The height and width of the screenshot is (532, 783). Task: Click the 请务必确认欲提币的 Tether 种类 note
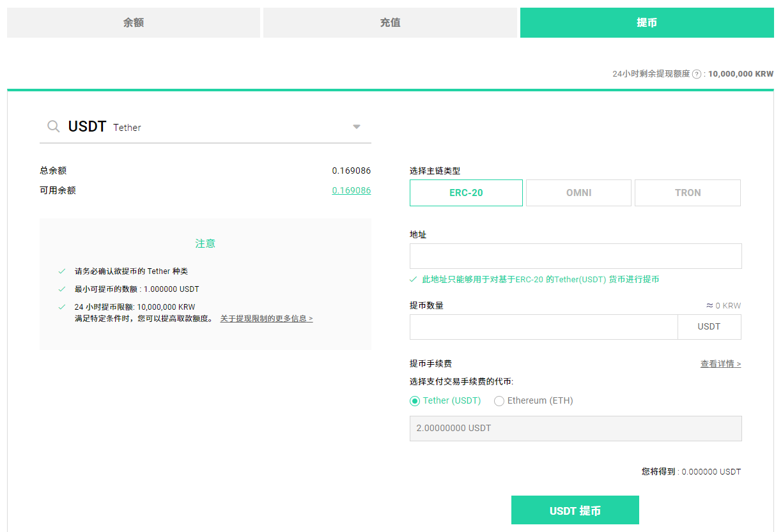[131, 271]
